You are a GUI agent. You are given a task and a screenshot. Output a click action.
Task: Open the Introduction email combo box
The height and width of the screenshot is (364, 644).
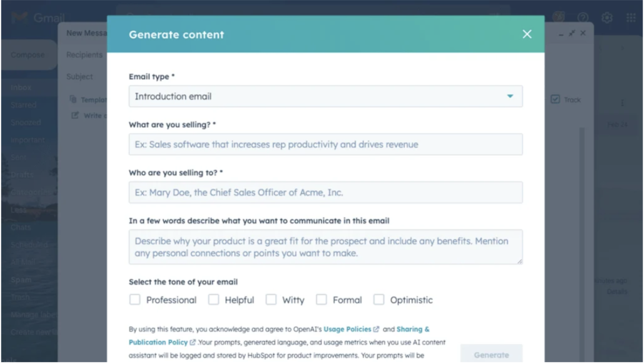tap(314, 96)
